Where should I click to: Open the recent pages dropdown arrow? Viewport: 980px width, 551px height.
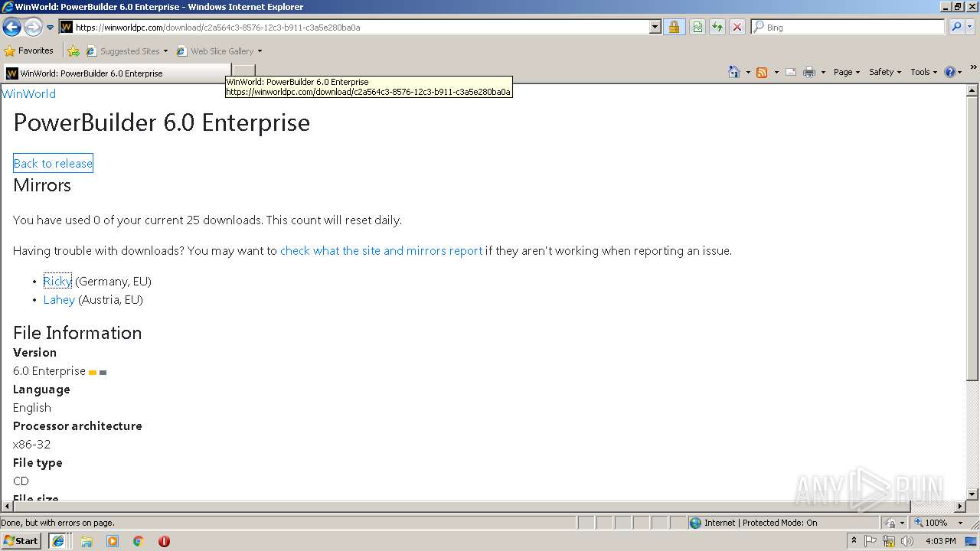[51, 28]
